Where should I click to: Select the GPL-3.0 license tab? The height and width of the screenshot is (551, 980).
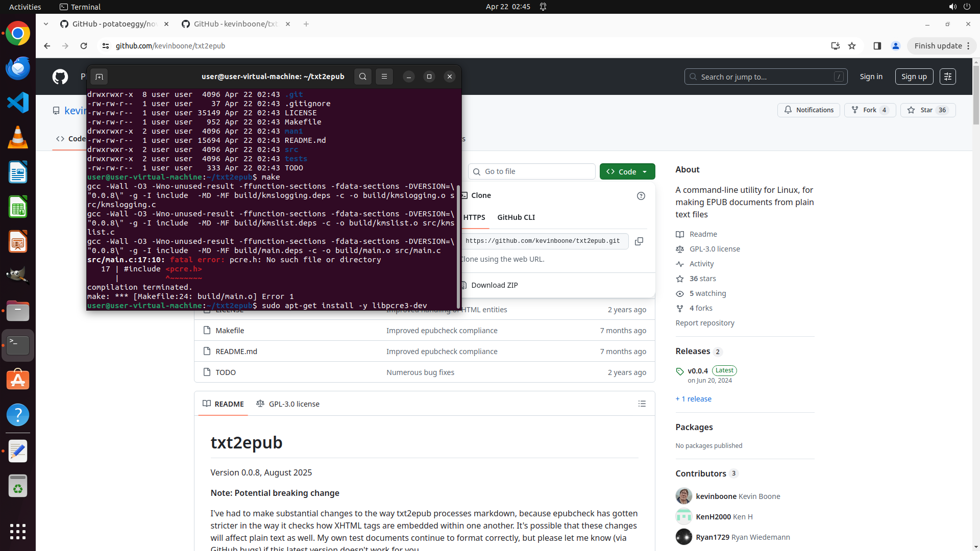[288, 404]
